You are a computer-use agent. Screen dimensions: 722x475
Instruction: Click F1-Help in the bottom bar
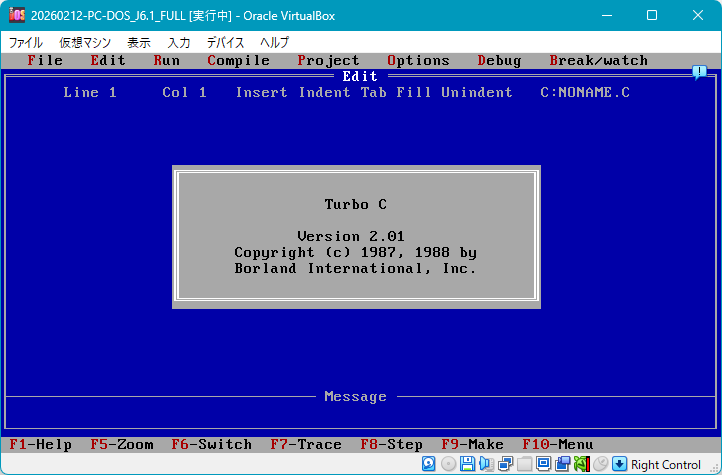coord(40,444)
